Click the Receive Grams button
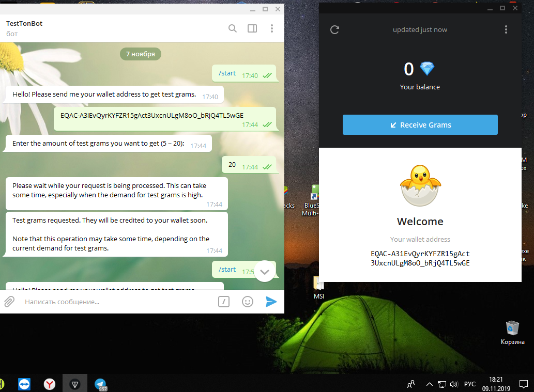534x392 pixels. coord(420,125)
